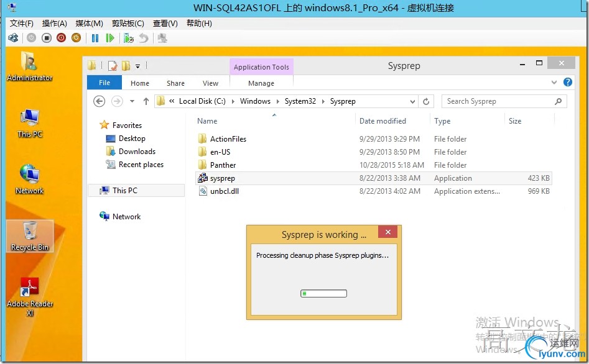Open the recent locations dropdown arrow
Screen dimensions: 589x364
point(132,101)
